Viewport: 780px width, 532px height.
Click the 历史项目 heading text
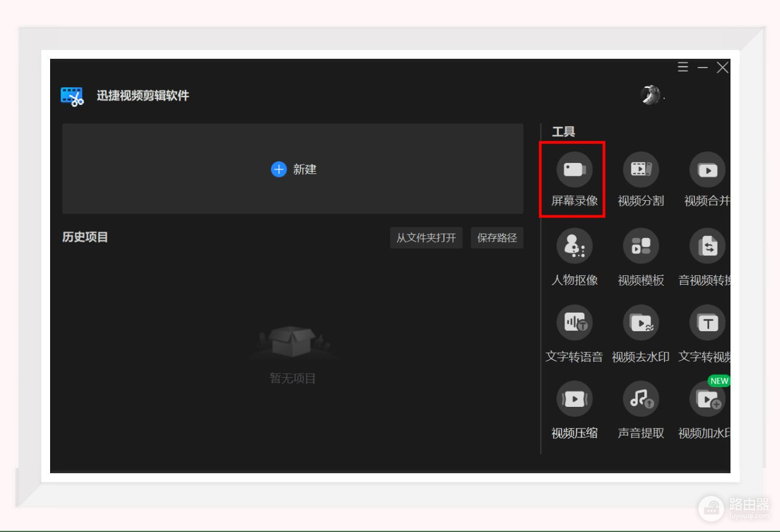[x=85, y=237]
